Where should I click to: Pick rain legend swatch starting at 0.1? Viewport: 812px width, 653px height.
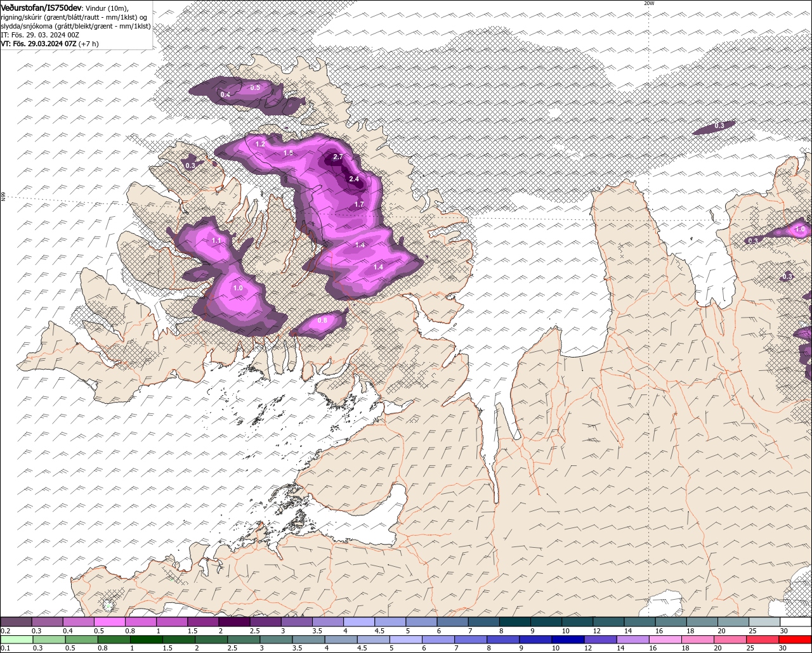pos(16,640)
